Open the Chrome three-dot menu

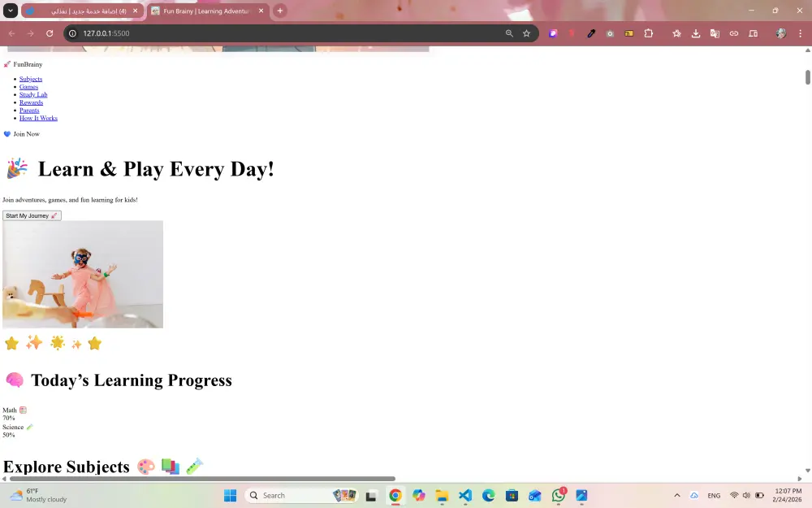(800, 33)
